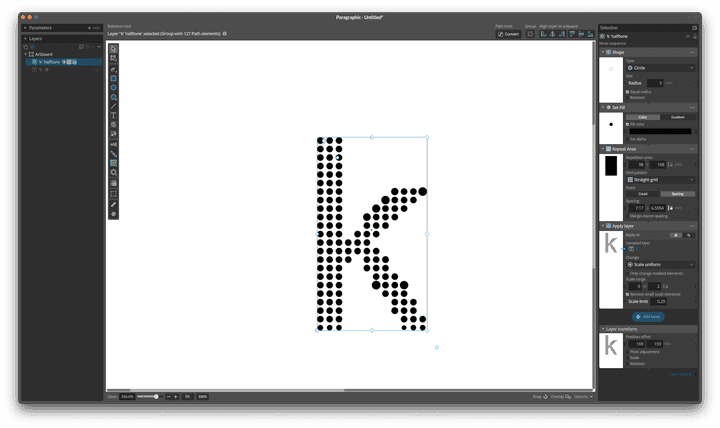Toggle Equal radius checkbox
720x428 pixels.
(627, 92)
